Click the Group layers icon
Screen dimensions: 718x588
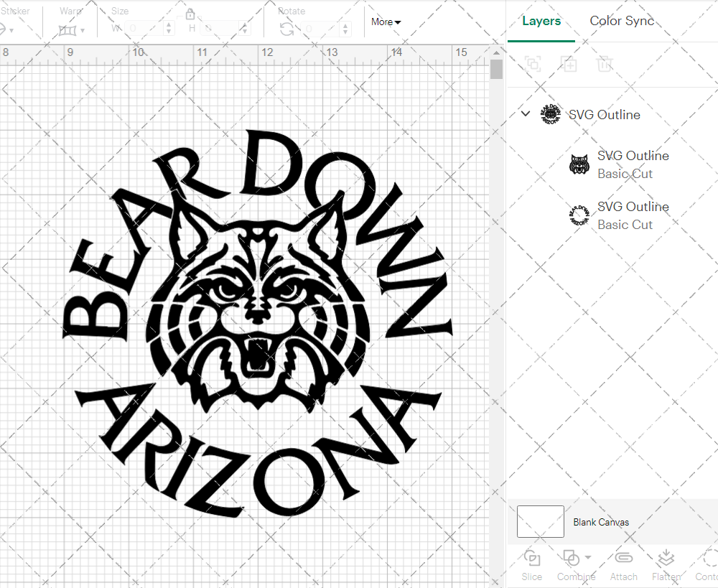tap(533, 64)
